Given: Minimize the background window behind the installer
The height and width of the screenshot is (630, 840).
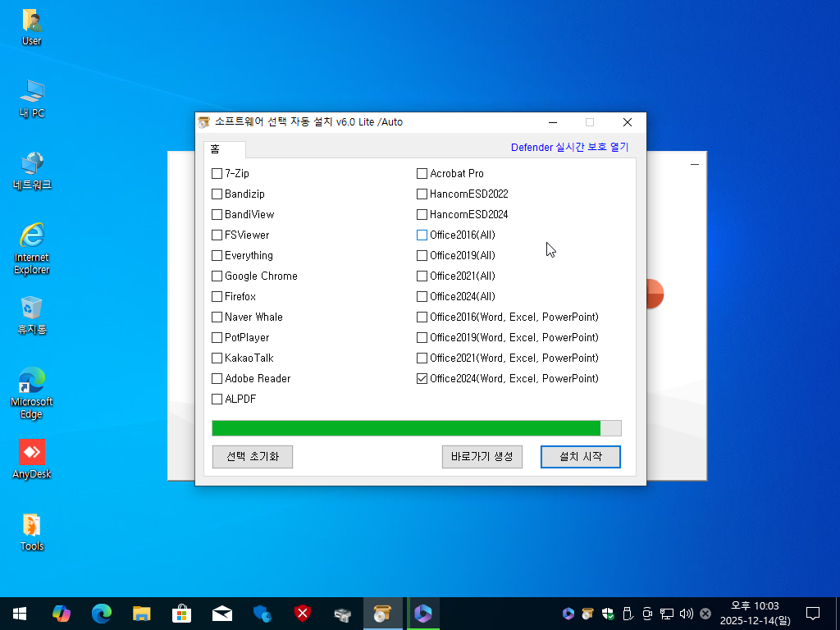Looking at the screenshot, I should pos(695,164).
